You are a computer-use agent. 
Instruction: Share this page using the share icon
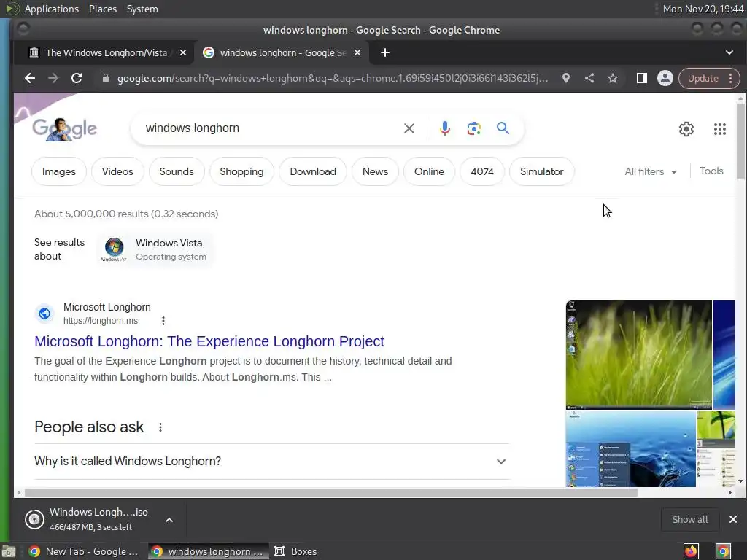589,78
